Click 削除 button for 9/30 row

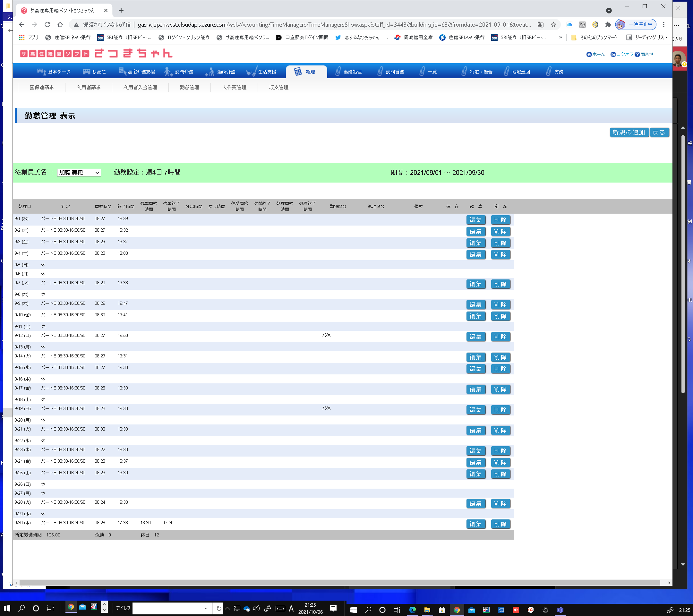[500, 524]
